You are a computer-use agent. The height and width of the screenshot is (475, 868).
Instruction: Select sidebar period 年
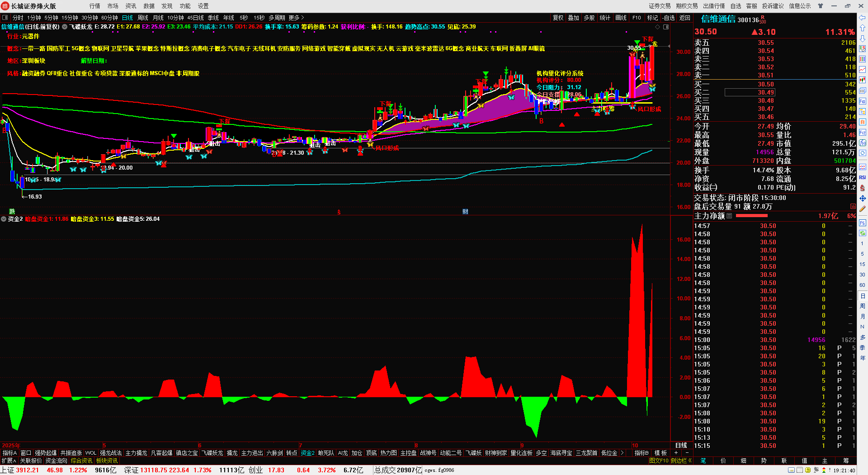click(x=863, y=358)
